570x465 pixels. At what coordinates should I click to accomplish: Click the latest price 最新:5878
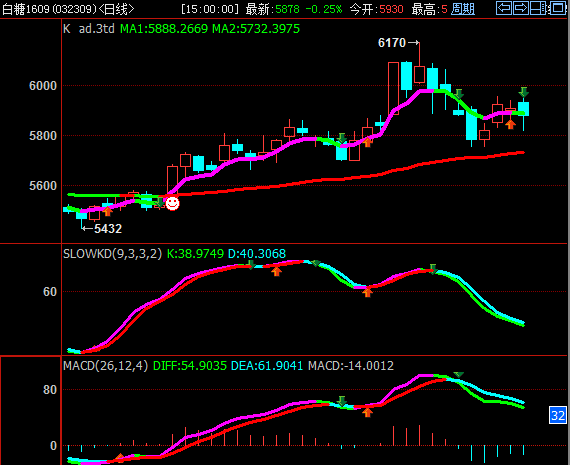[x=273, y=9]
